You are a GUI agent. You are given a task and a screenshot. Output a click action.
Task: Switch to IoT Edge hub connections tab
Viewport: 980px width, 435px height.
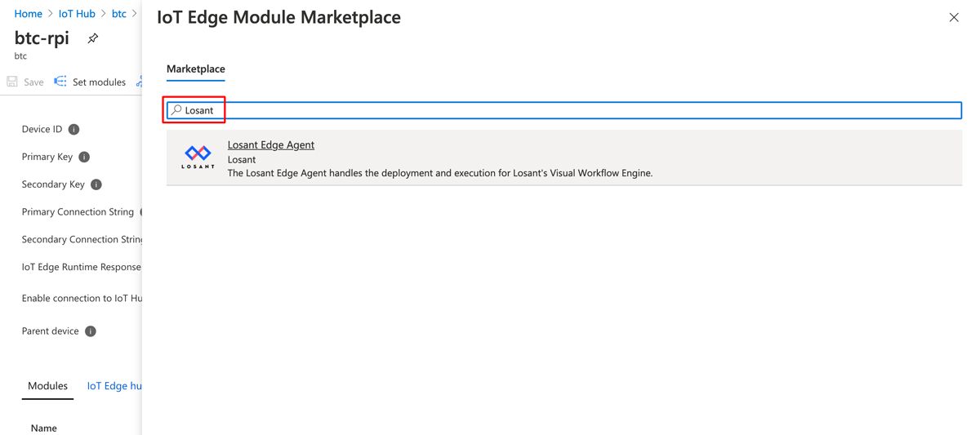click(114, 386)
